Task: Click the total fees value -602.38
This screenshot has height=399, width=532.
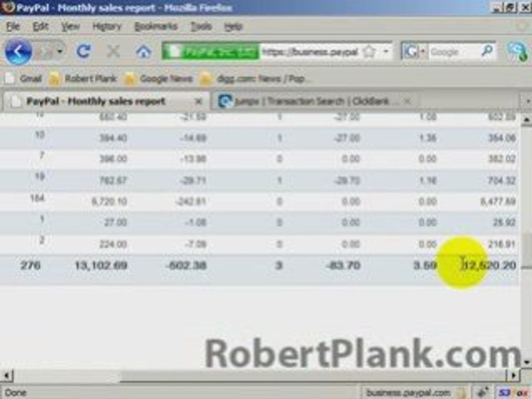Action: click(x=186, y=265)
